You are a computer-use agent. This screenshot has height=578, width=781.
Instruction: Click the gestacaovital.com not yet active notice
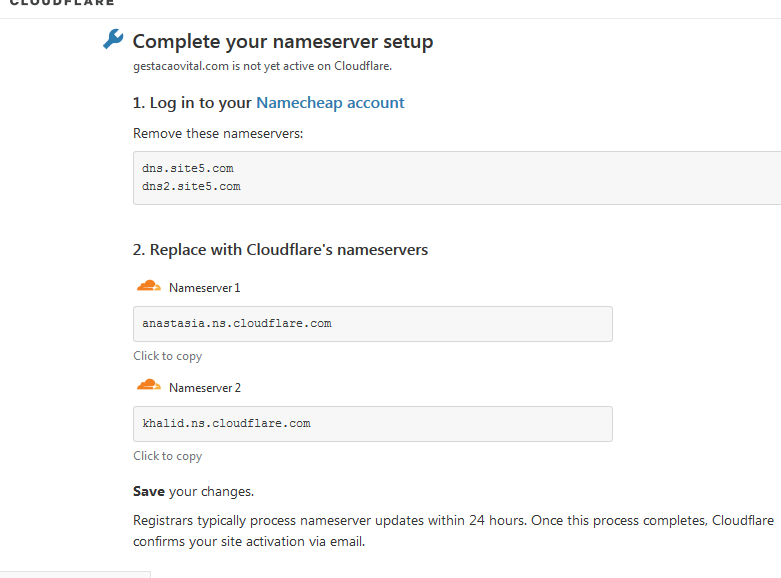(262, 66)
